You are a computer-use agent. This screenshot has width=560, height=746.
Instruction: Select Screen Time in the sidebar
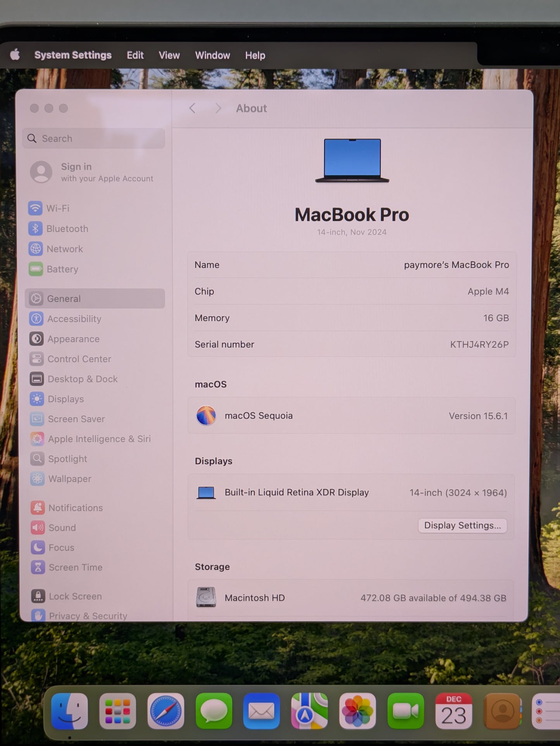coord(75,567)
